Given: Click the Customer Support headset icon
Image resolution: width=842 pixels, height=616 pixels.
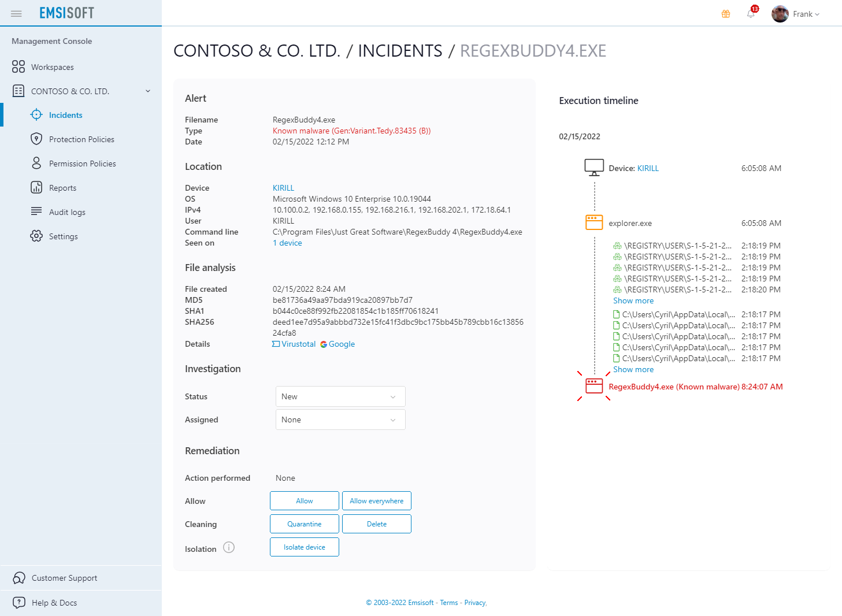Looking at the screenshot, I should pyautogui.click(x=19, y=578).
